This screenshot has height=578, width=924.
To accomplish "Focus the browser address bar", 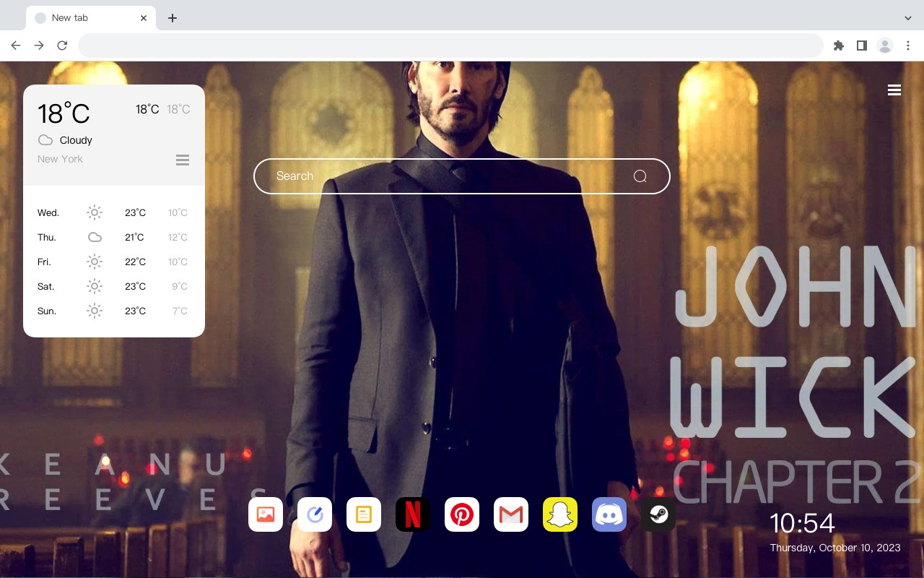I will tap(450, 46).
